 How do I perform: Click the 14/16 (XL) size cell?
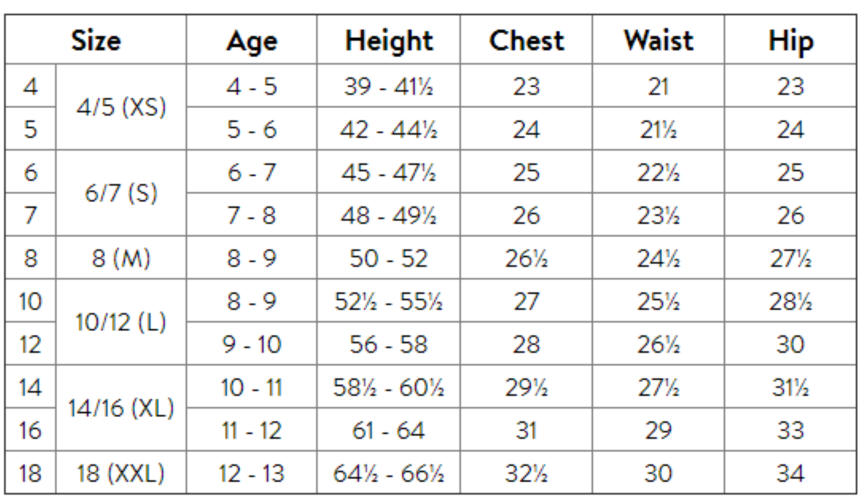[x=121, y=409]
